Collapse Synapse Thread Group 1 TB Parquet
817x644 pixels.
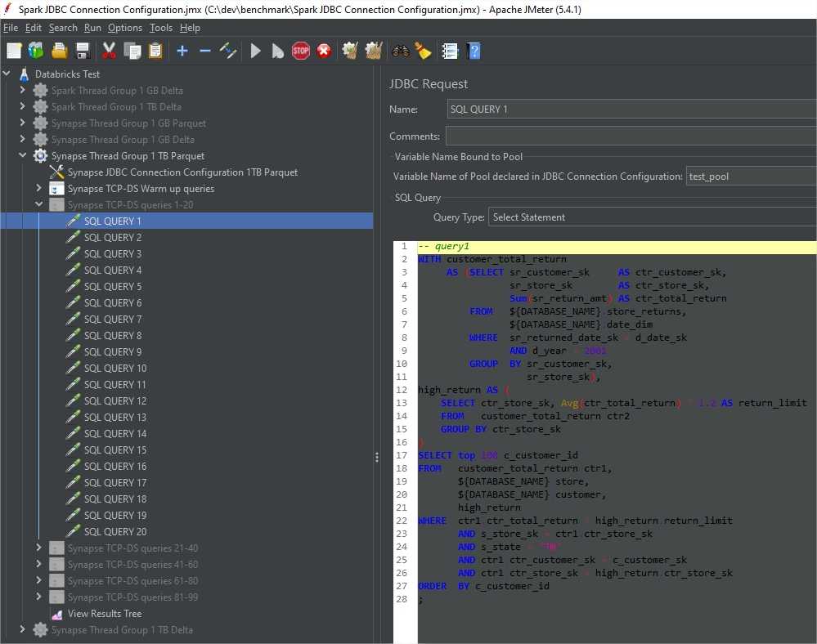tap(22, 155)
